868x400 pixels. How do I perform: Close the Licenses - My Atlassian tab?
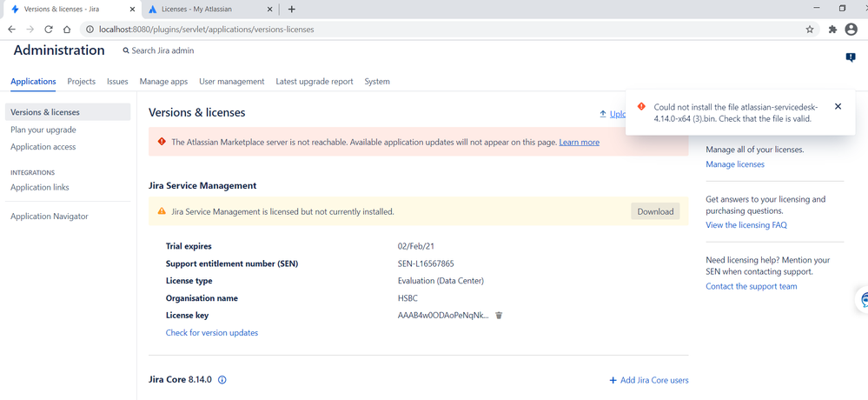[270, 10]
